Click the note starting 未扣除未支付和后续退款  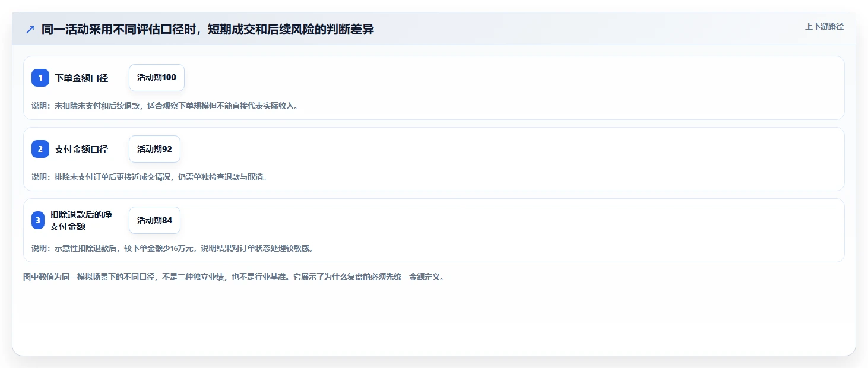click(164, 106)
